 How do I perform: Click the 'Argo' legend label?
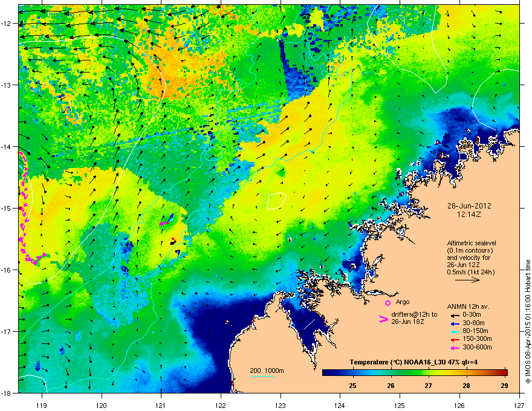click(403, 302)
